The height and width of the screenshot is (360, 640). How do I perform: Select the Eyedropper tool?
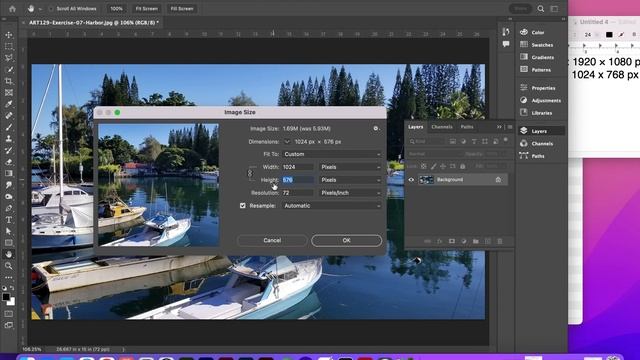pyautogui.click(x=9, y=104)
